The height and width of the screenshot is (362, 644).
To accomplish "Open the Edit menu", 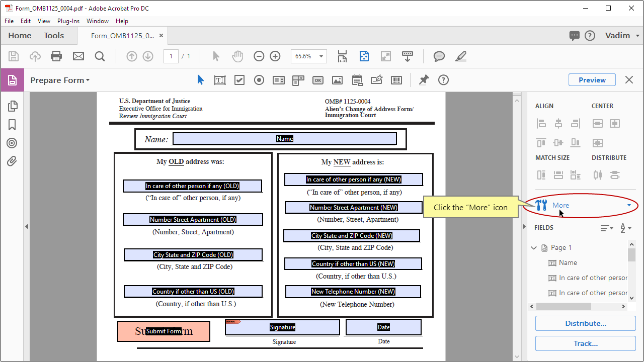I will click(25, 21).
